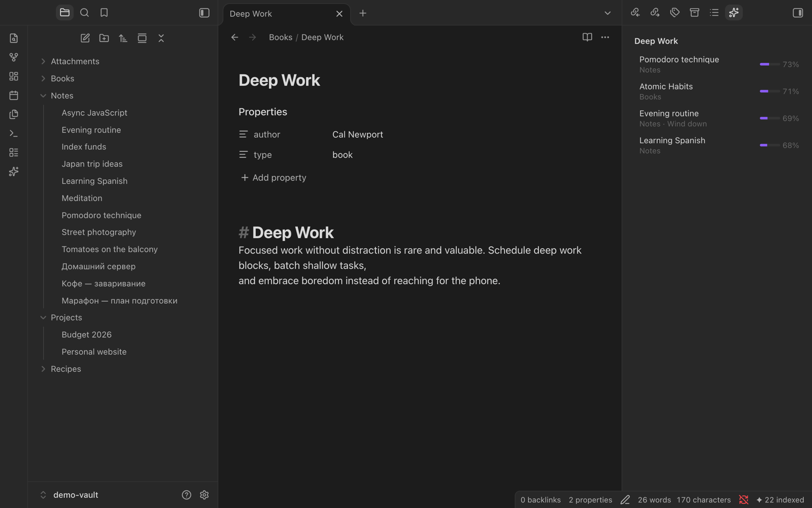
Task: Select the files folder tab in sidebar
Action: pyautogui.click(x=64, y=13)
